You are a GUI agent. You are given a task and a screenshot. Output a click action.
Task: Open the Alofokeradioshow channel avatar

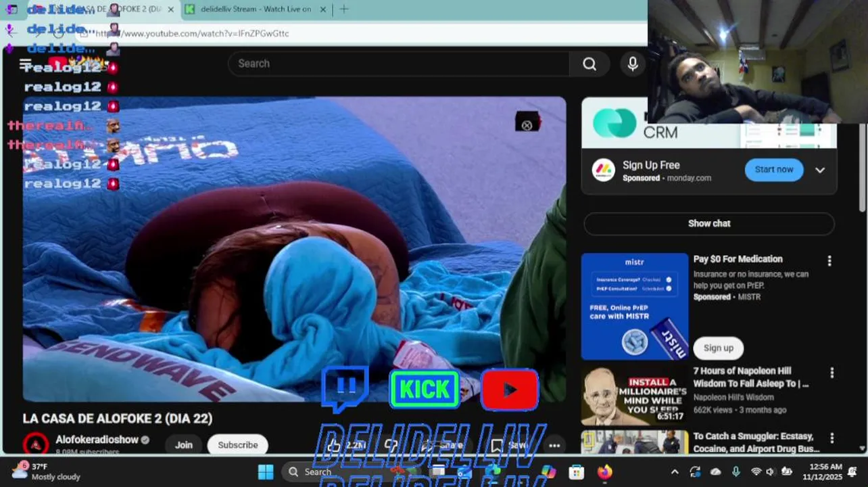click(36, 444)
